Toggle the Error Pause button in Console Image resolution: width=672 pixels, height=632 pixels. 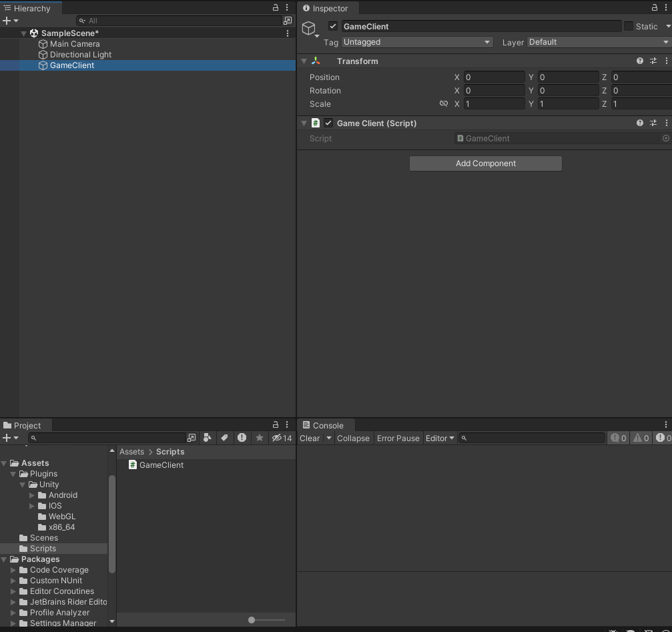pos(398,438)
